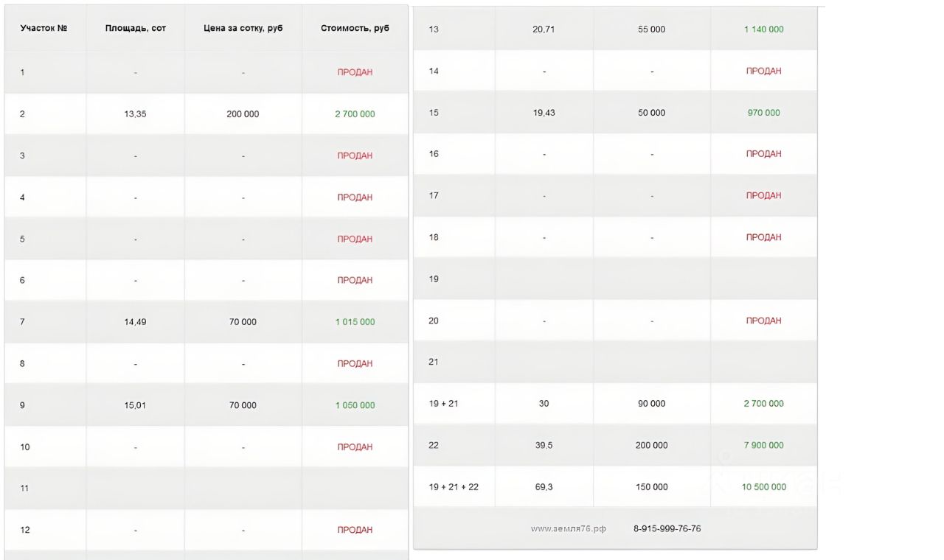The width and height of the screenshot is (944, 560).
Task: Click the 55 000 price per sotka
Action: click(x=651, y=29)
